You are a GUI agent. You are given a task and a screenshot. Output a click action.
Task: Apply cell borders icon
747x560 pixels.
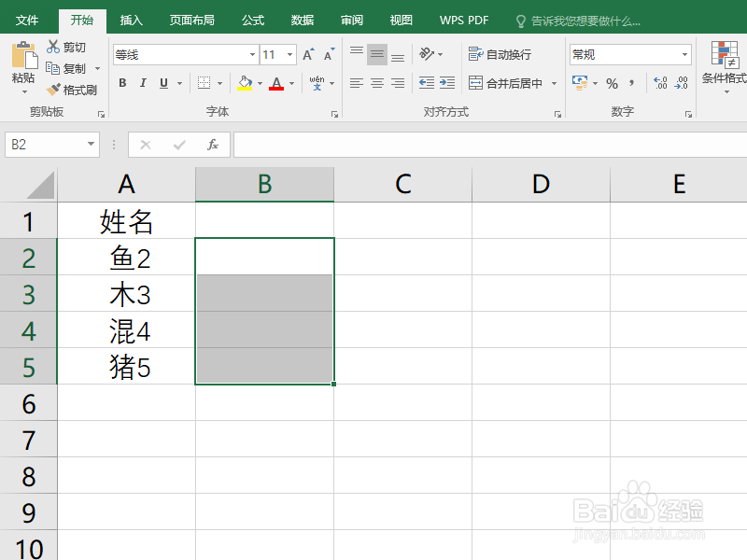tap(204, 83)
